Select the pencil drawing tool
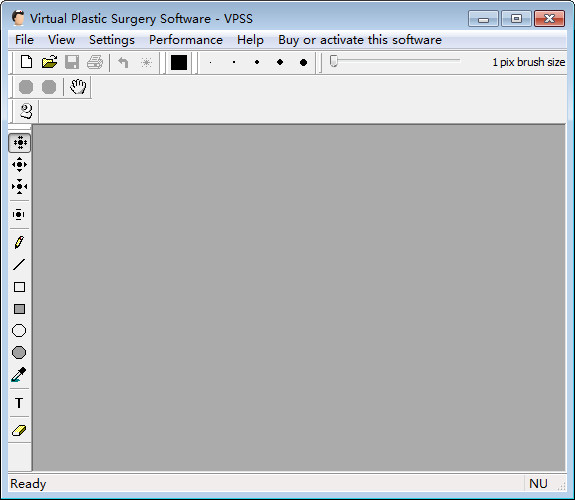575x500 pixels. click(19, 242)
